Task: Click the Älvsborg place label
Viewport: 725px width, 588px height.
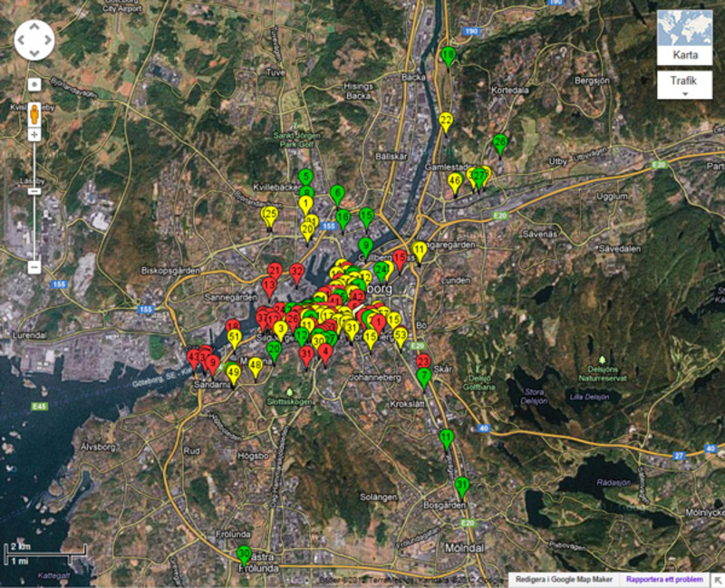Action: [98, 447]
